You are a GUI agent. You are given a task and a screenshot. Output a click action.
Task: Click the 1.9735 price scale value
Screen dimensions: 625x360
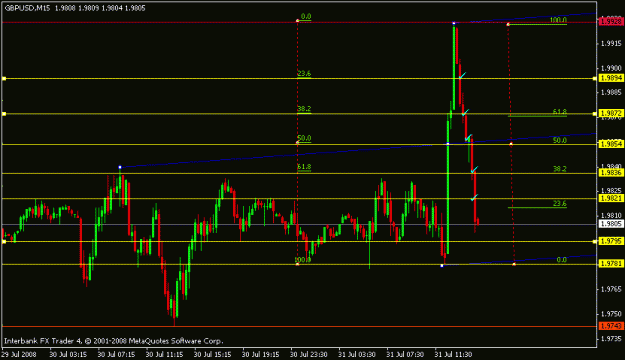[611, 338]
